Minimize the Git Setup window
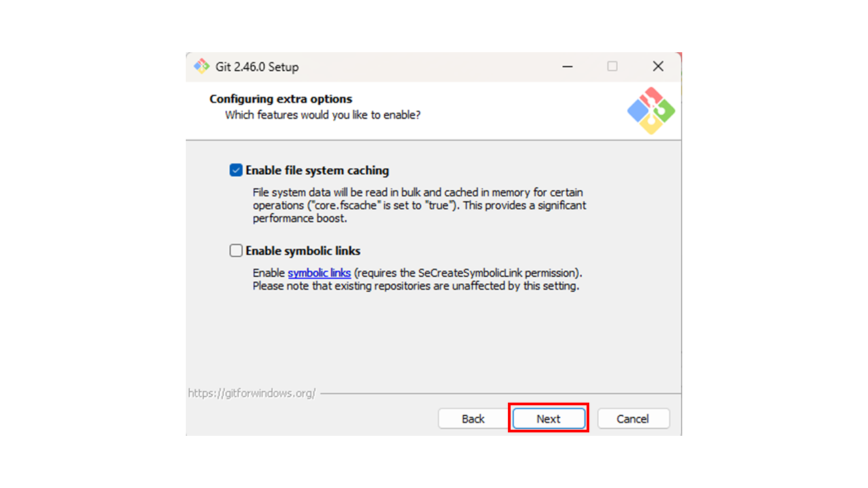This screenshot has height=488, width=868. 568,66
